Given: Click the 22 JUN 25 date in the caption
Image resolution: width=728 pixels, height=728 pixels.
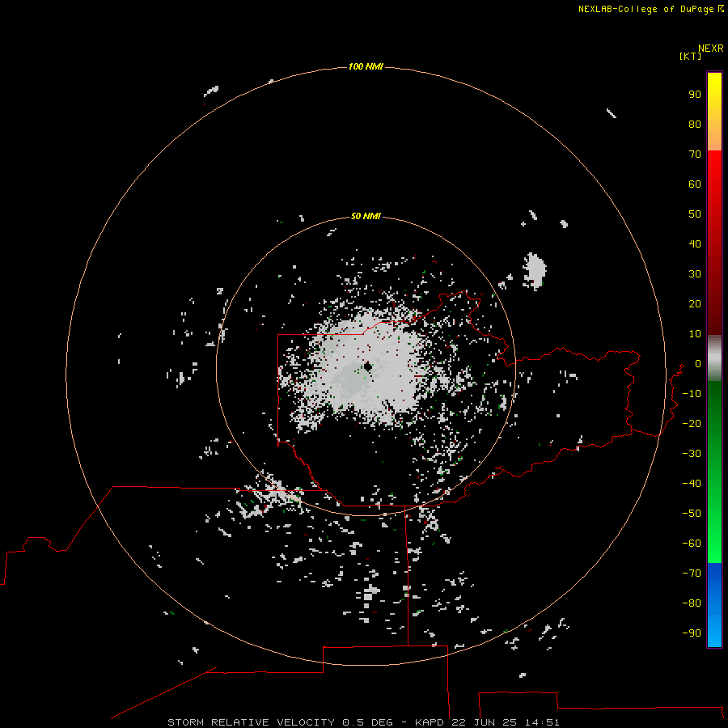Looking at the screenshot, I should 485,722.
